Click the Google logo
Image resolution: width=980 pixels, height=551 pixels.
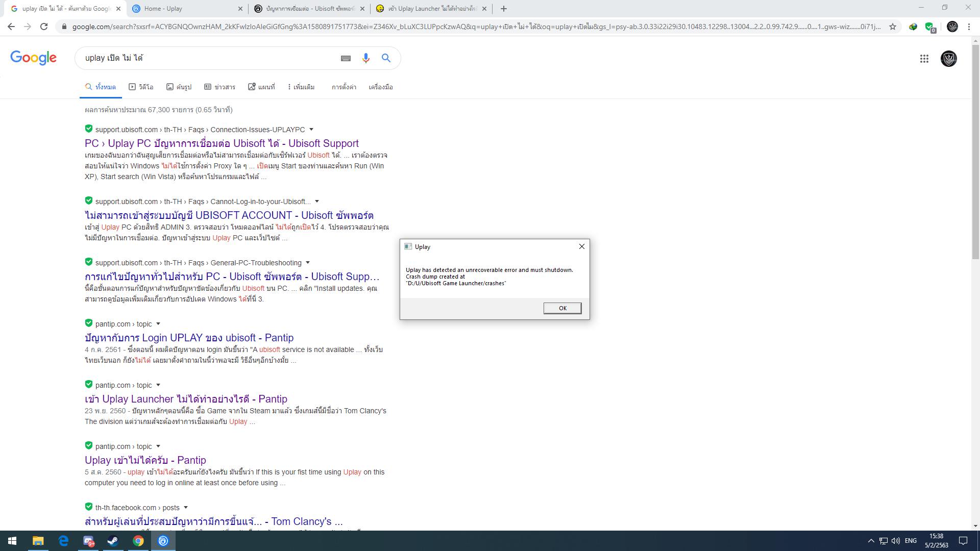[x=33, y=58]
